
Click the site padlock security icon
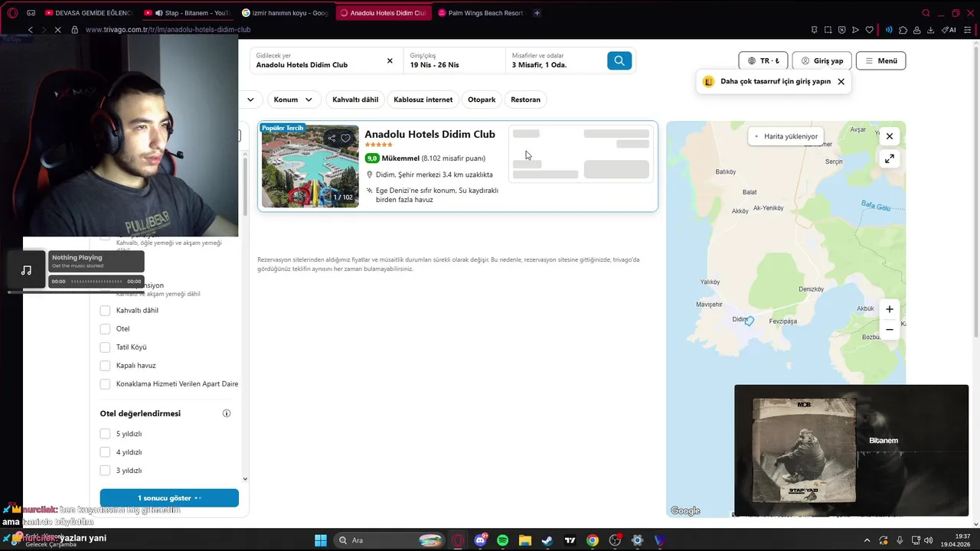point(74,30)
